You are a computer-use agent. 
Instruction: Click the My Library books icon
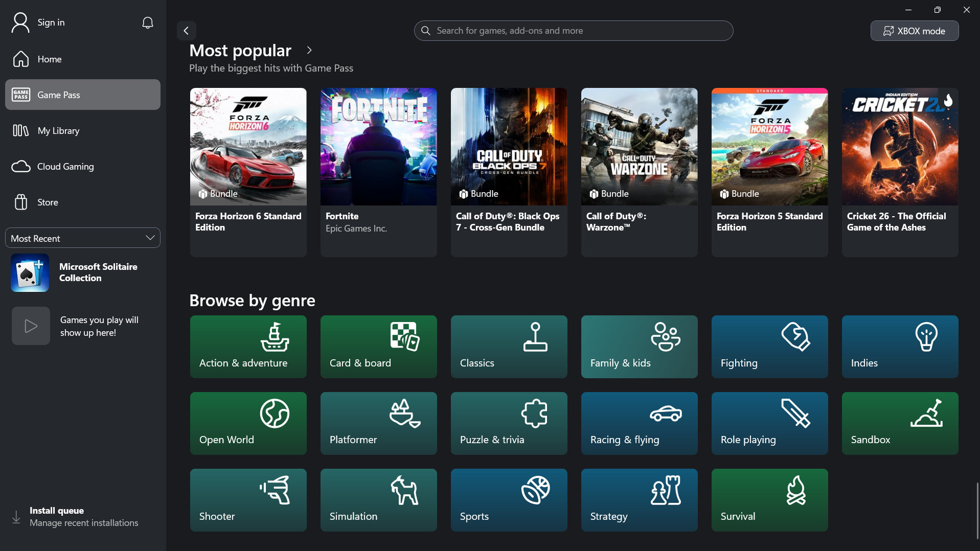pos(21,130)
